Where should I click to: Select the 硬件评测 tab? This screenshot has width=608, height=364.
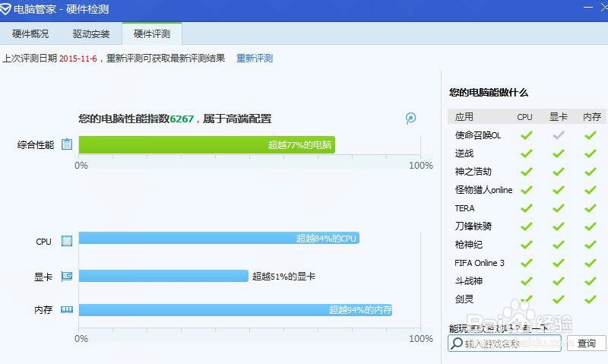[x=152, y=33]
